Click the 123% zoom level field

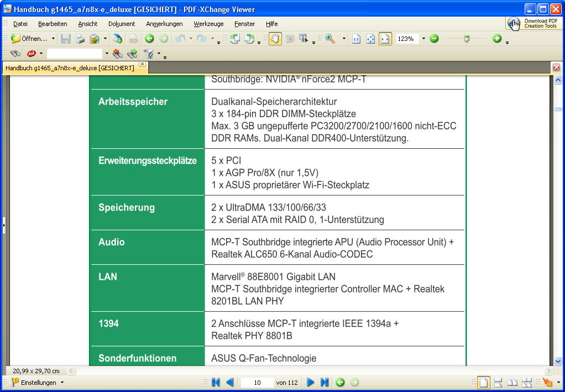[407, 39]
